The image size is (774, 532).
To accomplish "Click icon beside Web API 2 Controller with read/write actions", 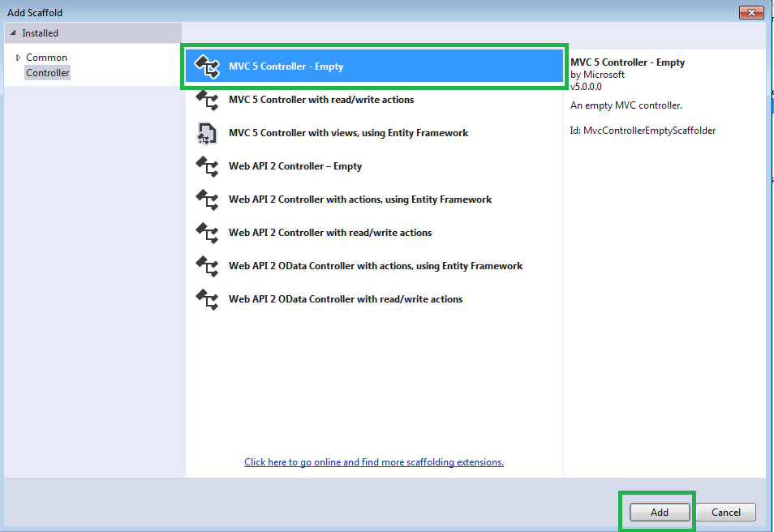I will point(207,233).
